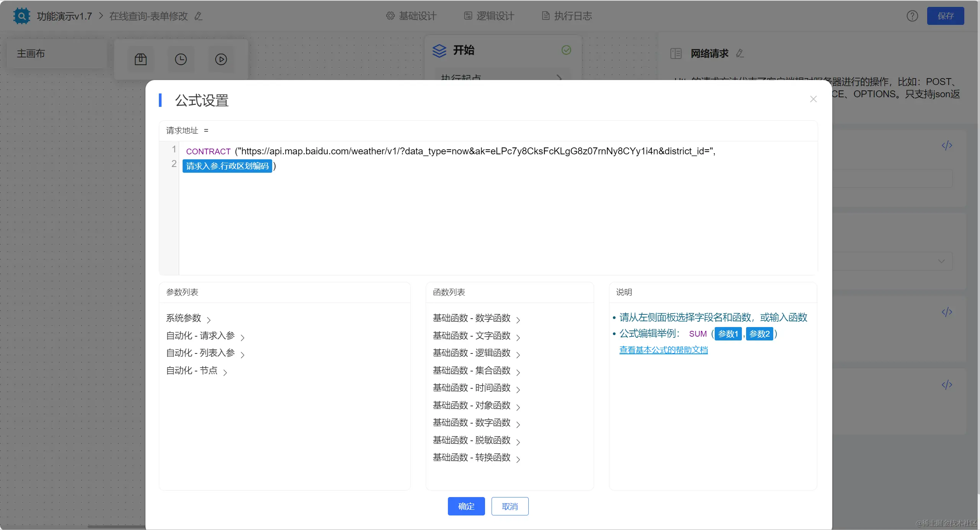Viewport: 980px width, 530px height.
Task: Switch to 逻辑设计 tab
Action: pos(489,16)
